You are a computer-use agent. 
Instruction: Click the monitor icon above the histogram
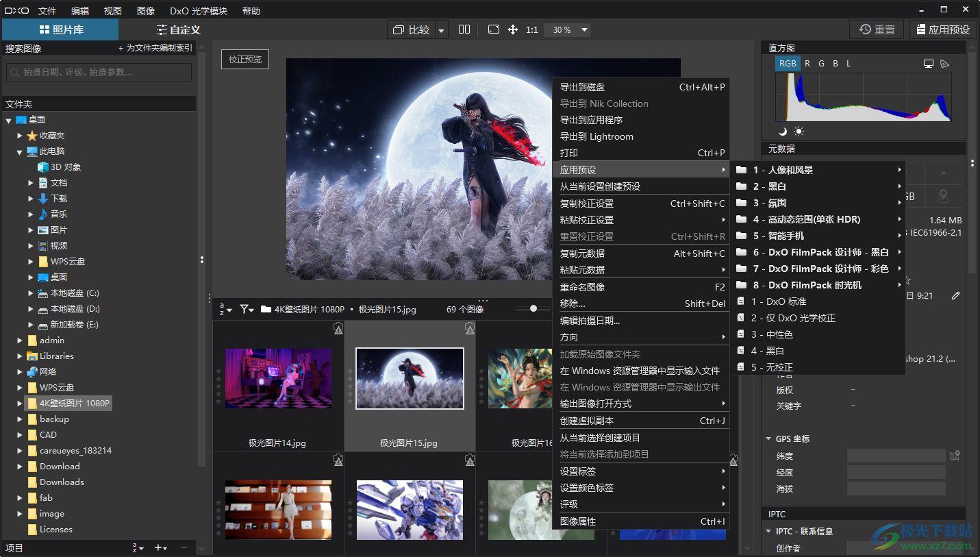929,63
